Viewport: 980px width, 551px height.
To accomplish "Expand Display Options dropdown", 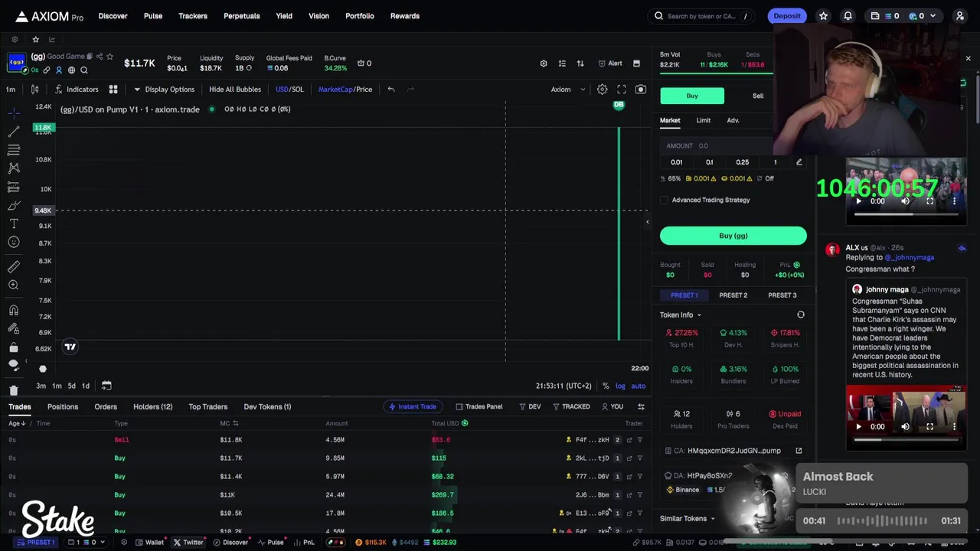I will [x=165, y=90].
